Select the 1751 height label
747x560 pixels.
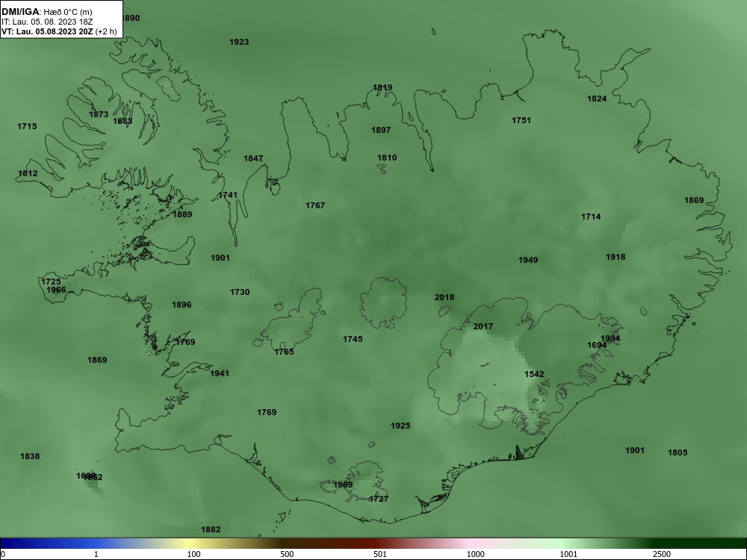click(521, 120)
